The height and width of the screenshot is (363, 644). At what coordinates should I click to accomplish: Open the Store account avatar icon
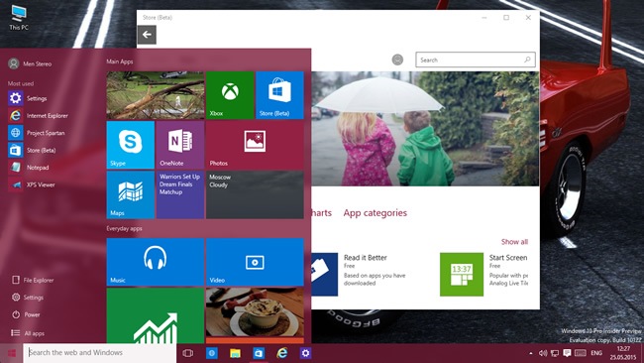(397, 60)
